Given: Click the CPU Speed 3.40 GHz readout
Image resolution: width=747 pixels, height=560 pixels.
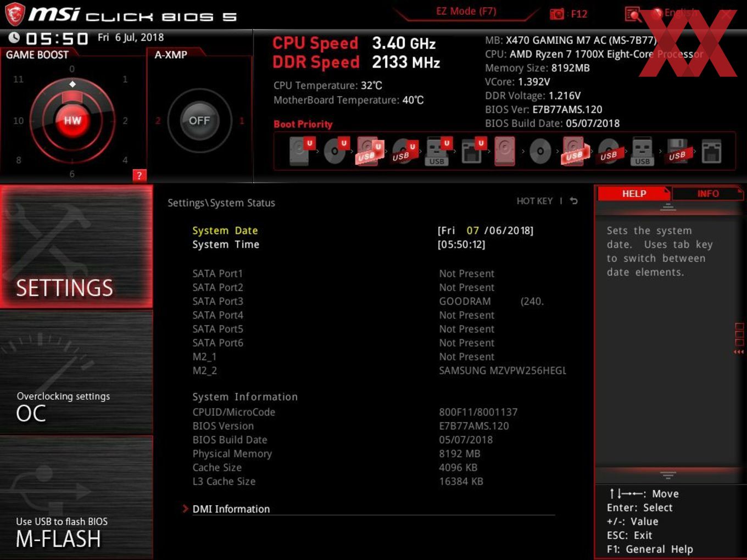Looking at the screenshot, I should tap(354, 43).
